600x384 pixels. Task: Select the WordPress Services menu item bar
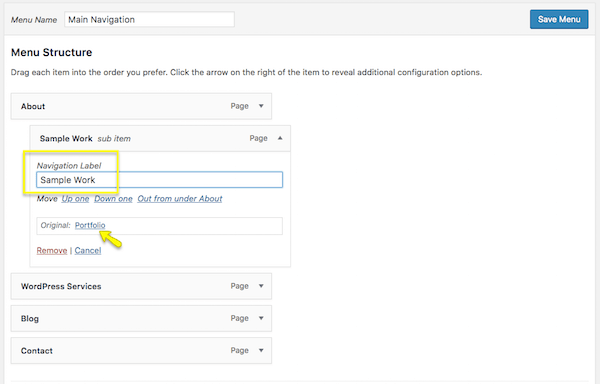point(141,286)
